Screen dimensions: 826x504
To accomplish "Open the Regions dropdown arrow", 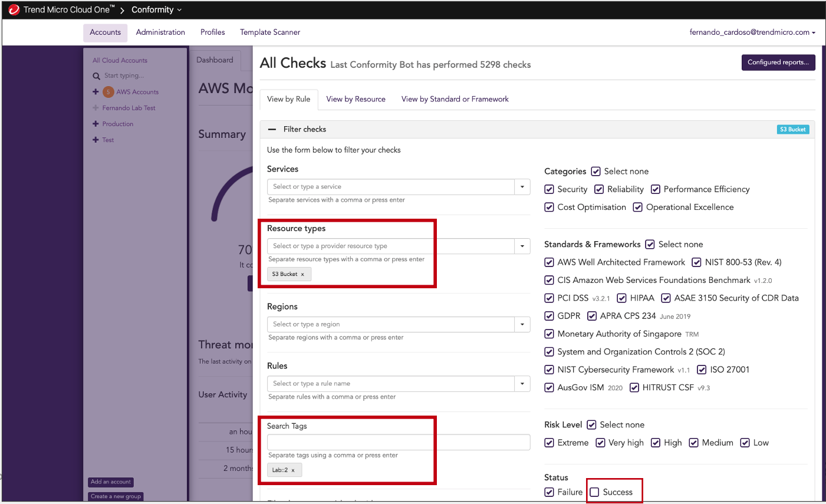I will tap(522, 324).
